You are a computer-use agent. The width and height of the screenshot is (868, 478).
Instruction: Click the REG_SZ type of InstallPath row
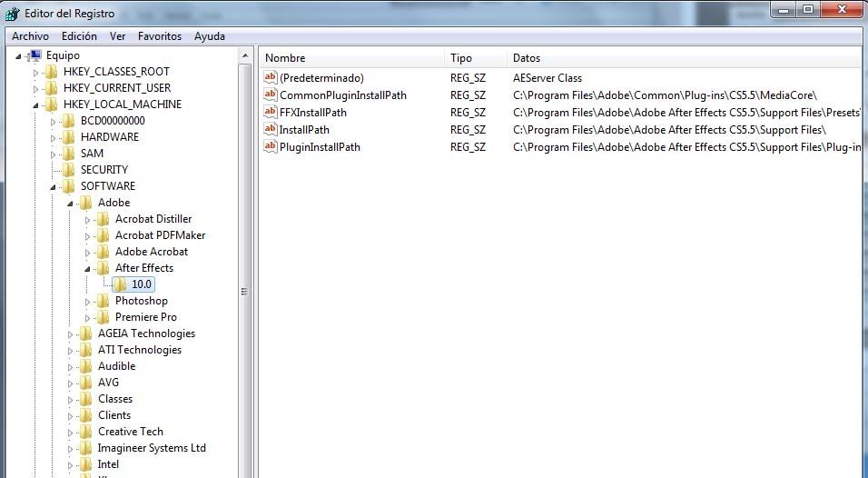(x=468, y=130)
